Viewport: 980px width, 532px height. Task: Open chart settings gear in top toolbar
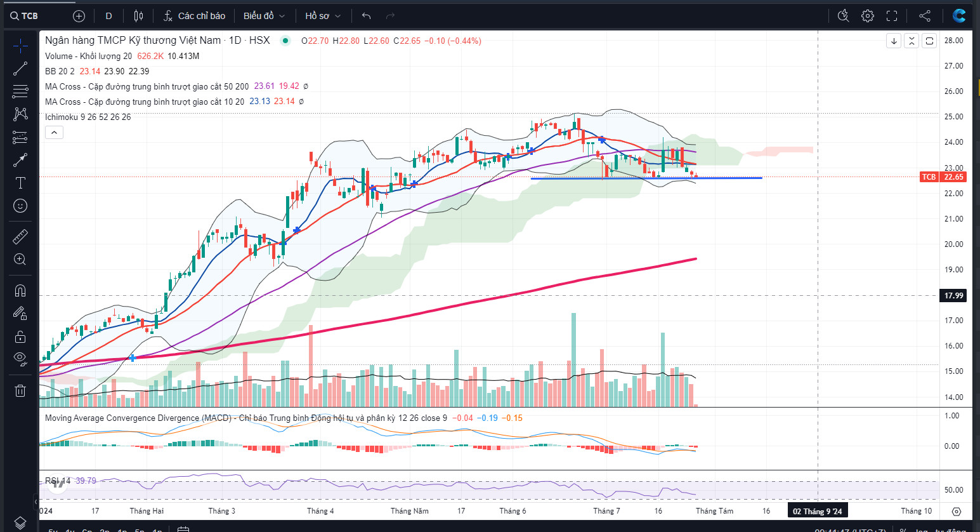coord(868,16)
